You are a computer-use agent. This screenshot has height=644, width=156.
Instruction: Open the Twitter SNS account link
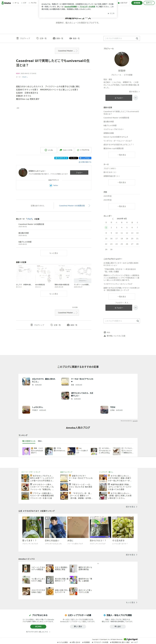pyautogui.click(x=54, y=185)
